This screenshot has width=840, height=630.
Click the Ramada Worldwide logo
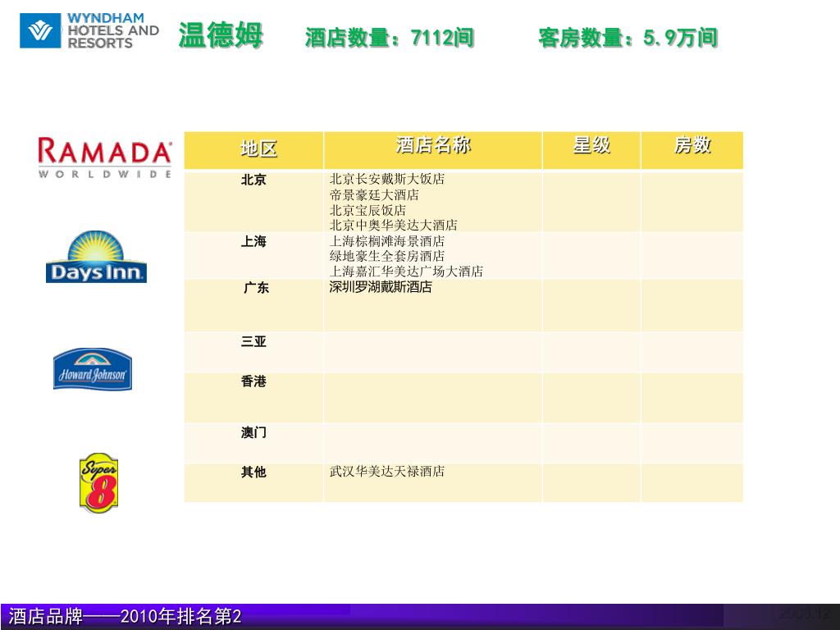click(x=105, y=157)
